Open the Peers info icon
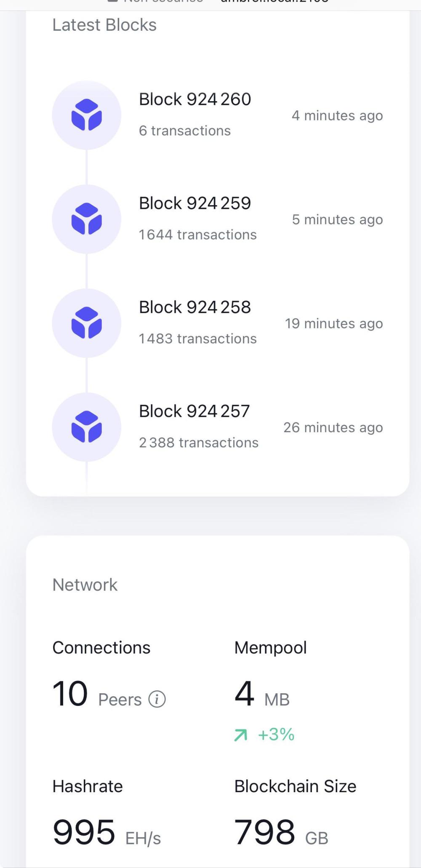This screenshot has width=421, height=868. click(x=157, y=700)
